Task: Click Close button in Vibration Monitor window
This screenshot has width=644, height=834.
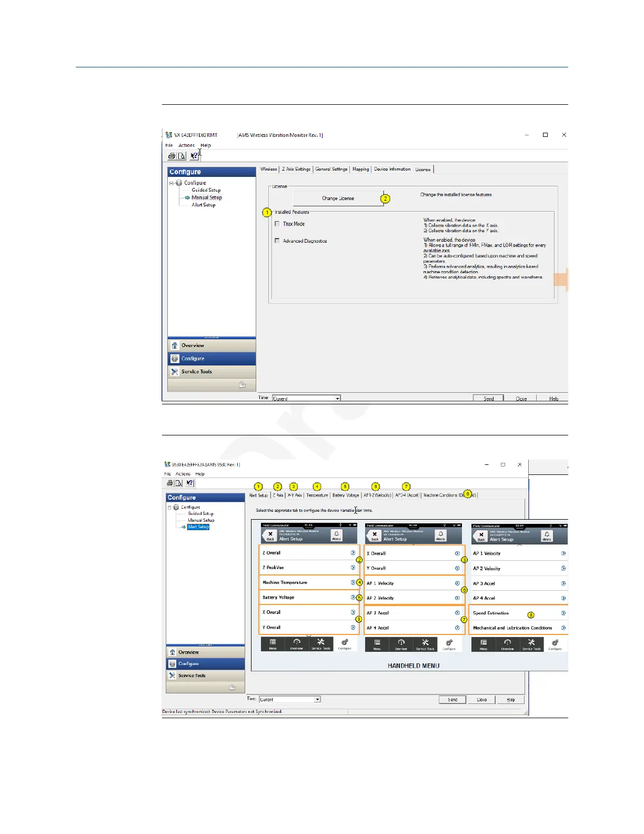Action: [521, 399]
